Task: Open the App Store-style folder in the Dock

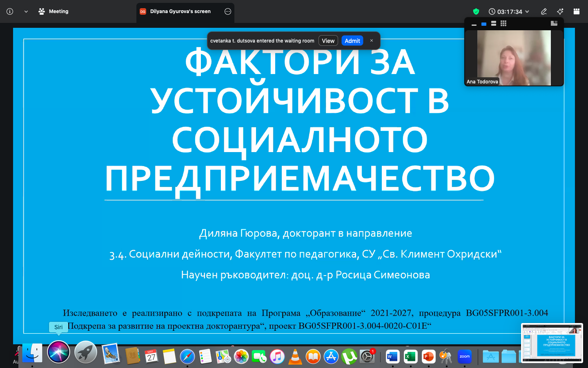Action: coord(491,357)
